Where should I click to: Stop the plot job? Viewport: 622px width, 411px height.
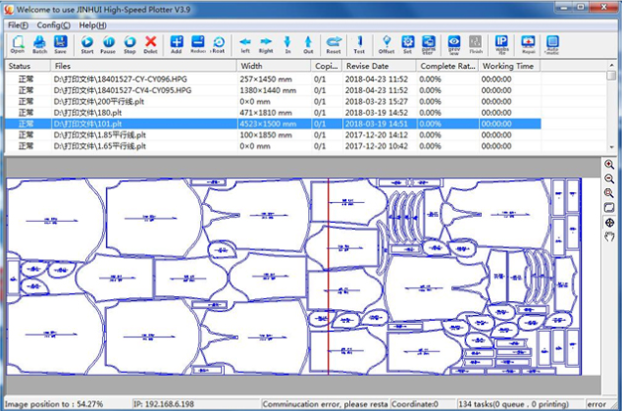[129, 44]
